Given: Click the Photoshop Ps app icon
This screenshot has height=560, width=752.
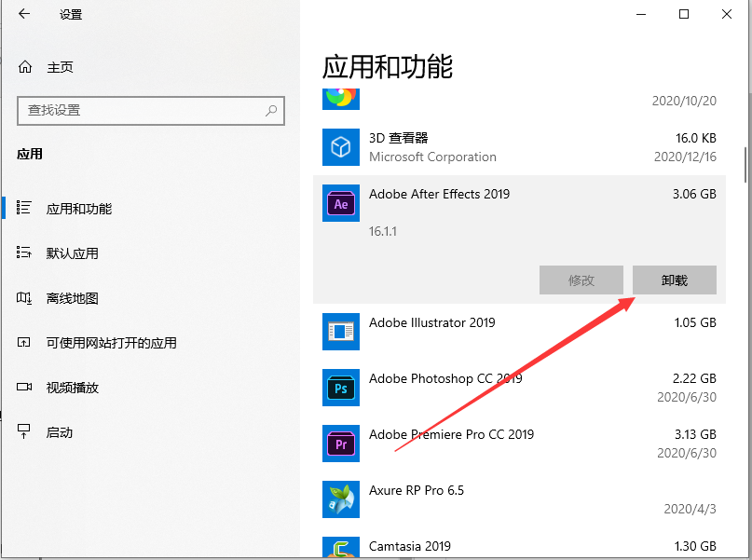Looking at the screenshot, I should point(340,388).
